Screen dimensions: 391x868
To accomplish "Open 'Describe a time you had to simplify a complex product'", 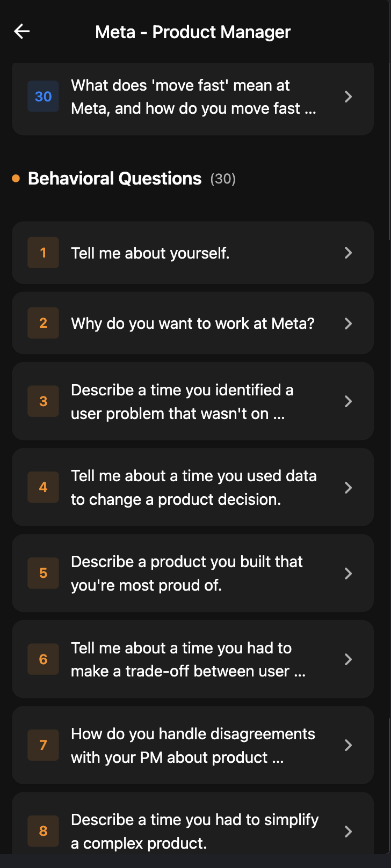I will pos(194,830).
